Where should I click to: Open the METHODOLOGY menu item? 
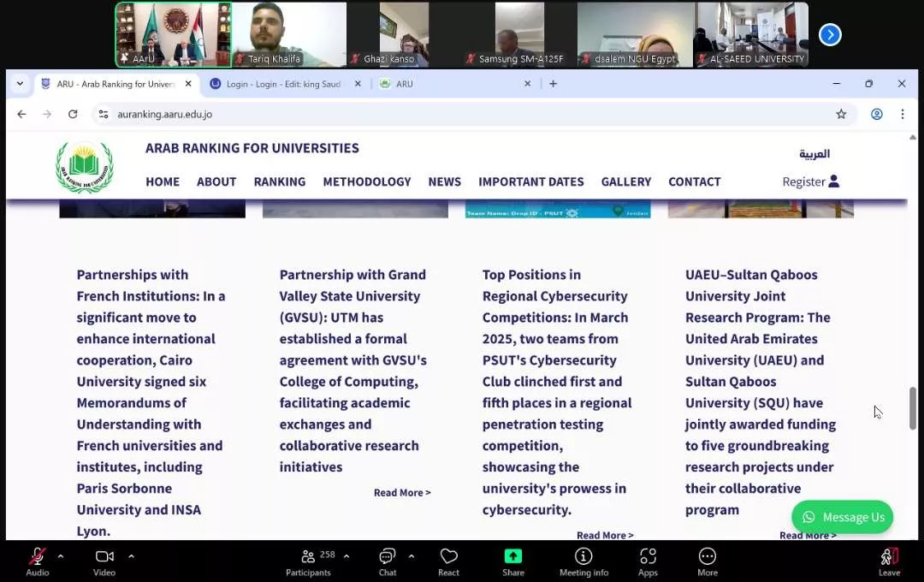click(366, 181)
